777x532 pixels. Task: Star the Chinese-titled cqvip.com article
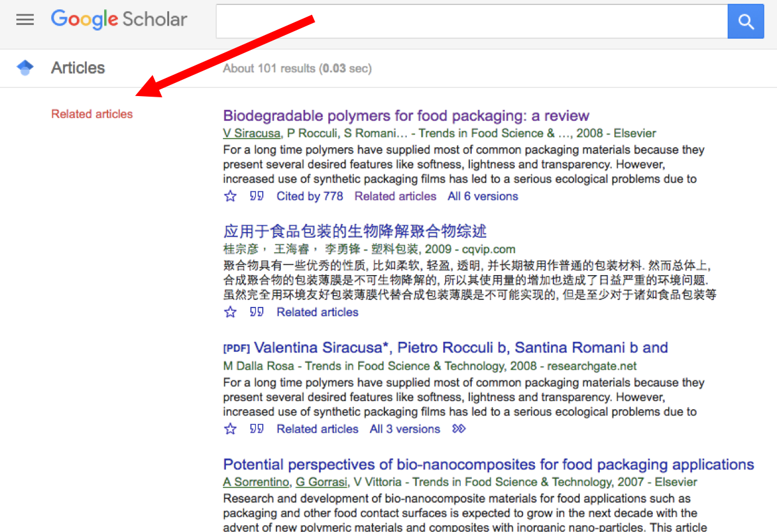(230, 312)
